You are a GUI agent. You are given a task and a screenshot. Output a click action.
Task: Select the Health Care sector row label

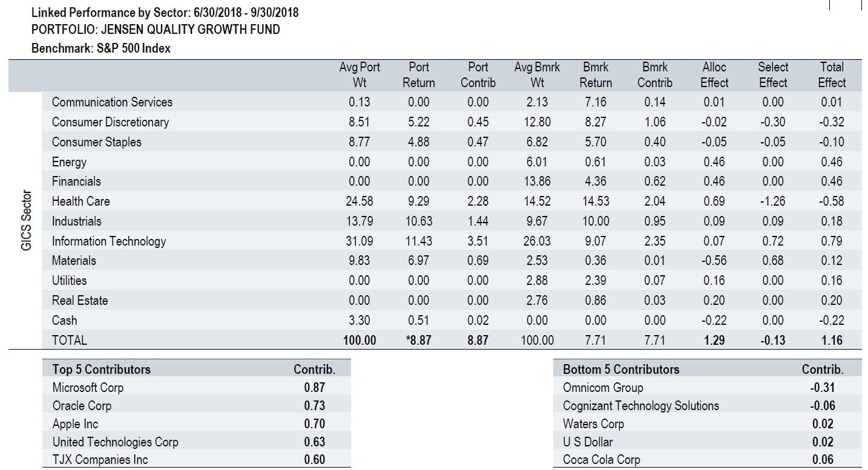coord(81,201)
